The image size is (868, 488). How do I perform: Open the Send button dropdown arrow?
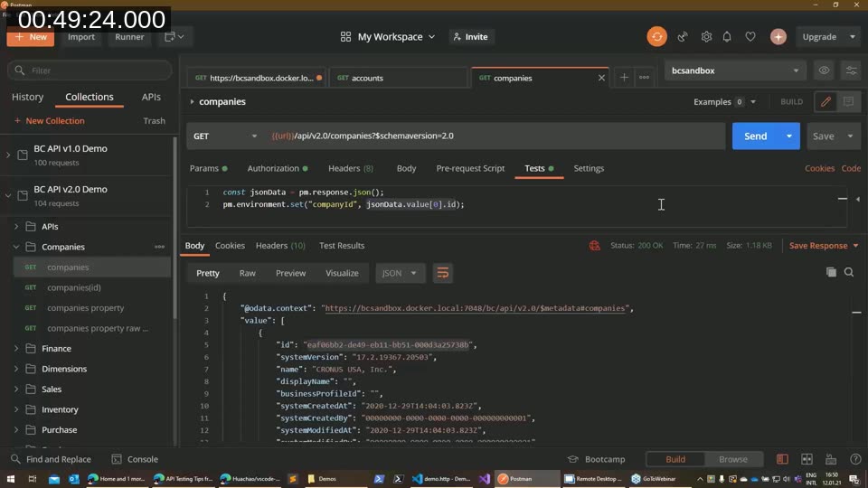tap(788, 136)
